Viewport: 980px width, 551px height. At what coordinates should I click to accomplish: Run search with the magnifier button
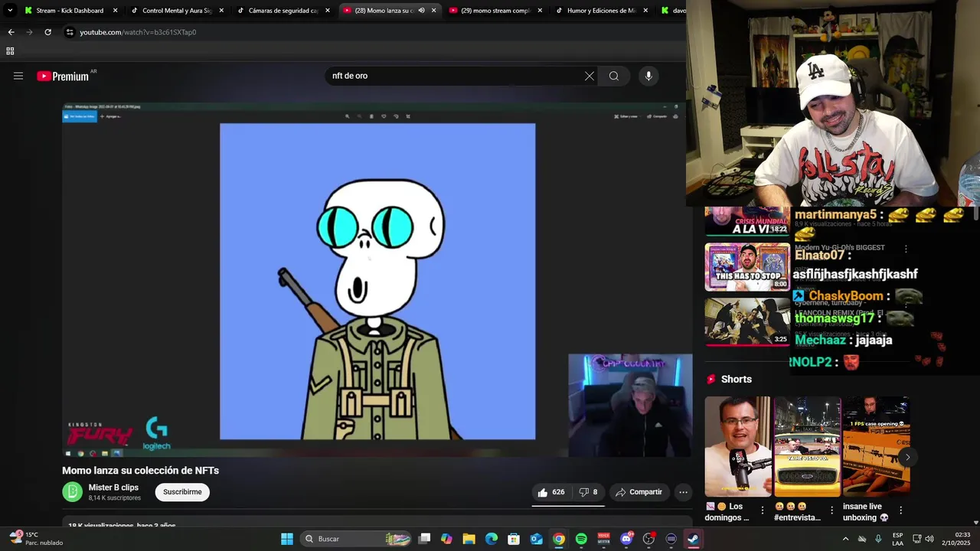(613, 76)
